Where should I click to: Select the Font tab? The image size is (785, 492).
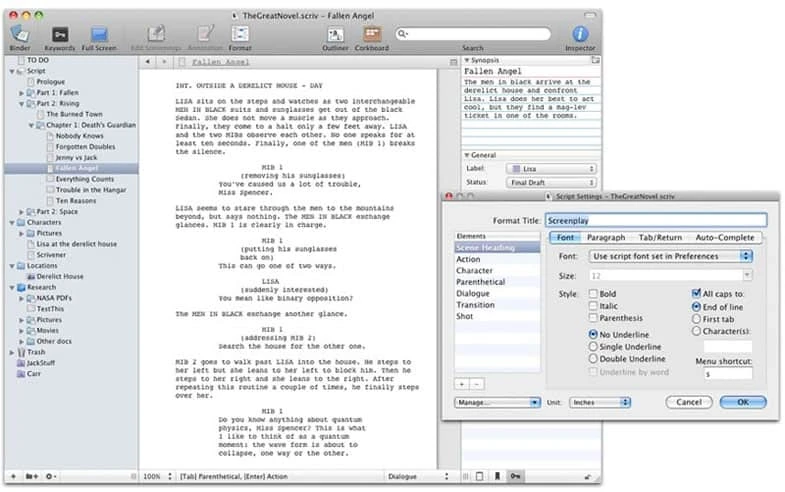click(565, 237)
